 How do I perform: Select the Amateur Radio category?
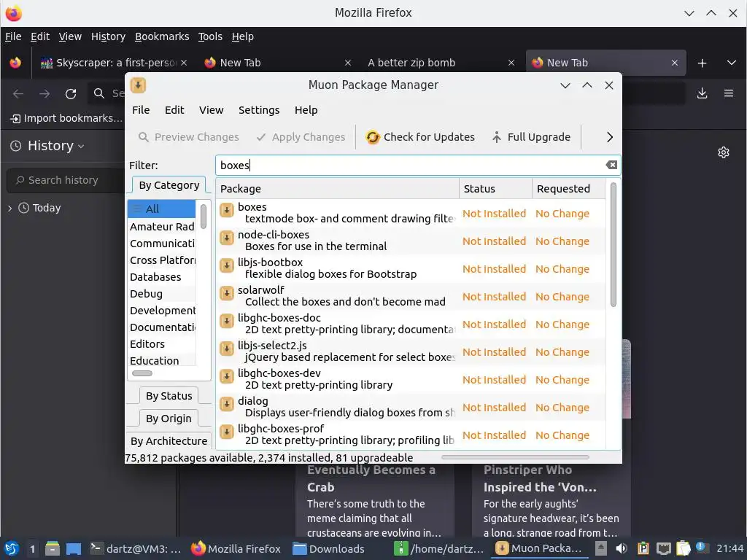161,227
